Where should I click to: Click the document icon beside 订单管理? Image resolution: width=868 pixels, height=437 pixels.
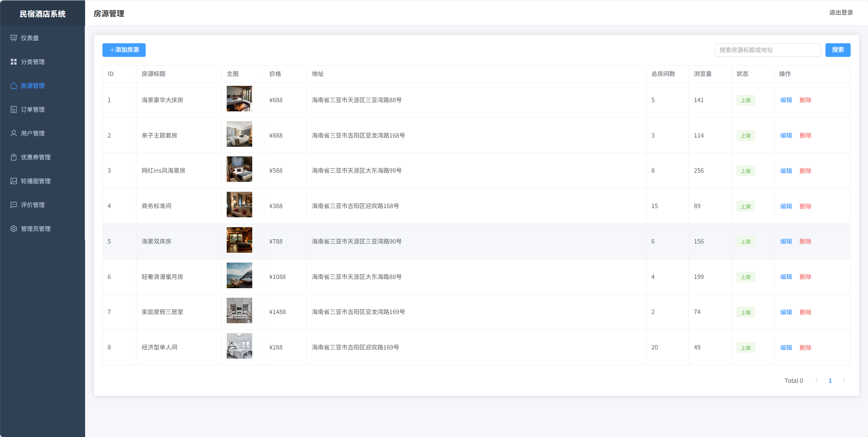(x=14, y=109)
